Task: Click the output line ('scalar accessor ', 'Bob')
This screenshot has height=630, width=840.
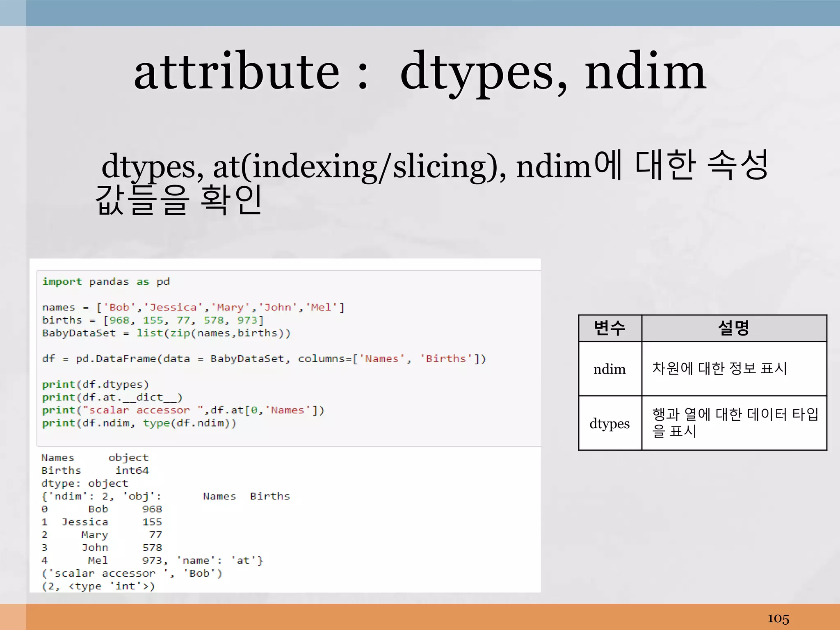Action: [132, 573]
